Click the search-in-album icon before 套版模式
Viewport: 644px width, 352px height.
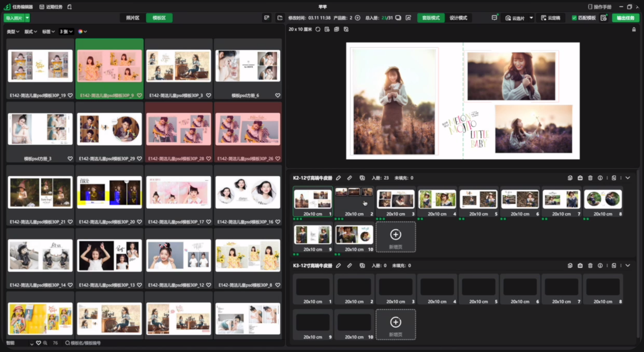[409, 18]
